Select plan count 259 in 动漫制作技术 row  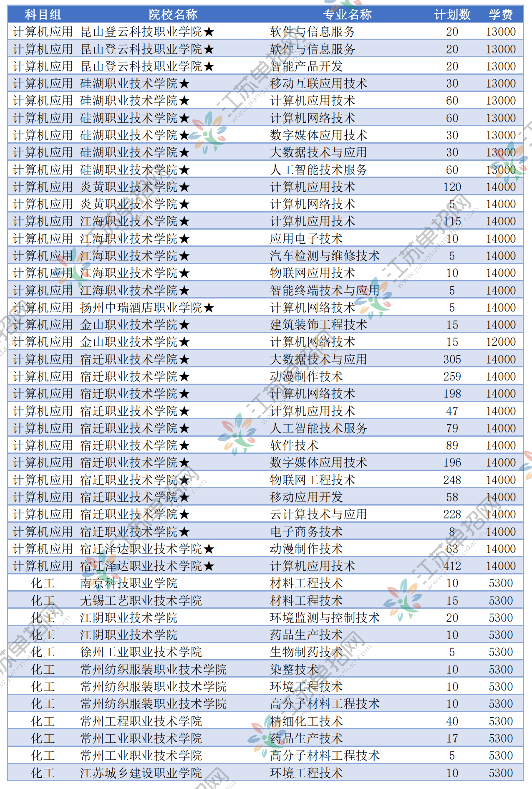pos(452,377)
